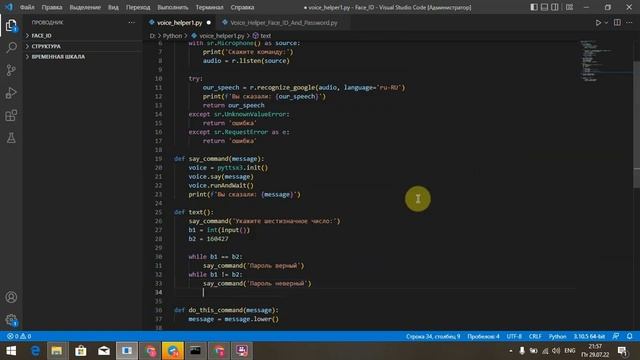640x360 pixels.
Task: Click the code minimap overview
Action: pos(606,61)
